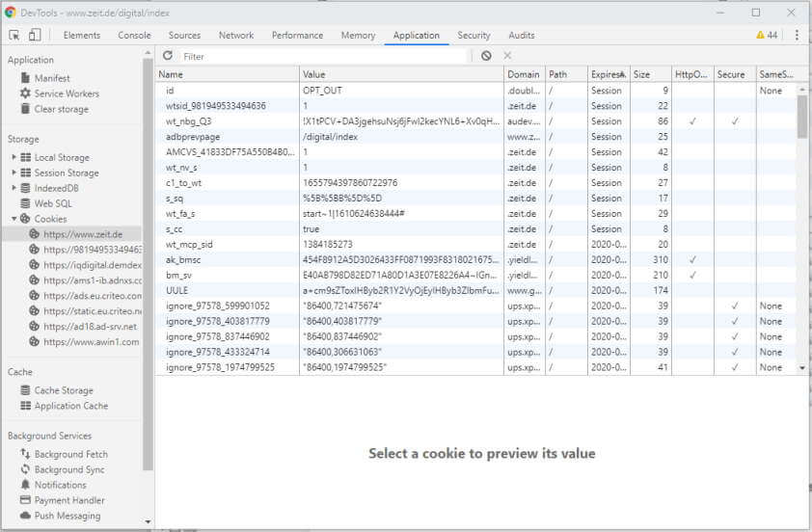Expand the Session Storage arrow
The height and width of the screenshot is (532, 812).
coord(14,173)
